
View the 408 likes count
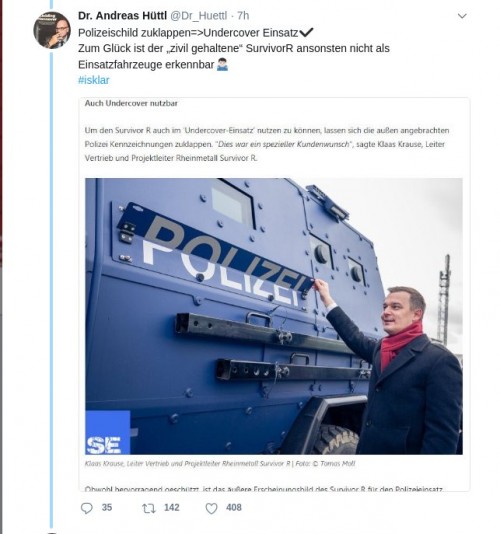click(x=234, y=507)
